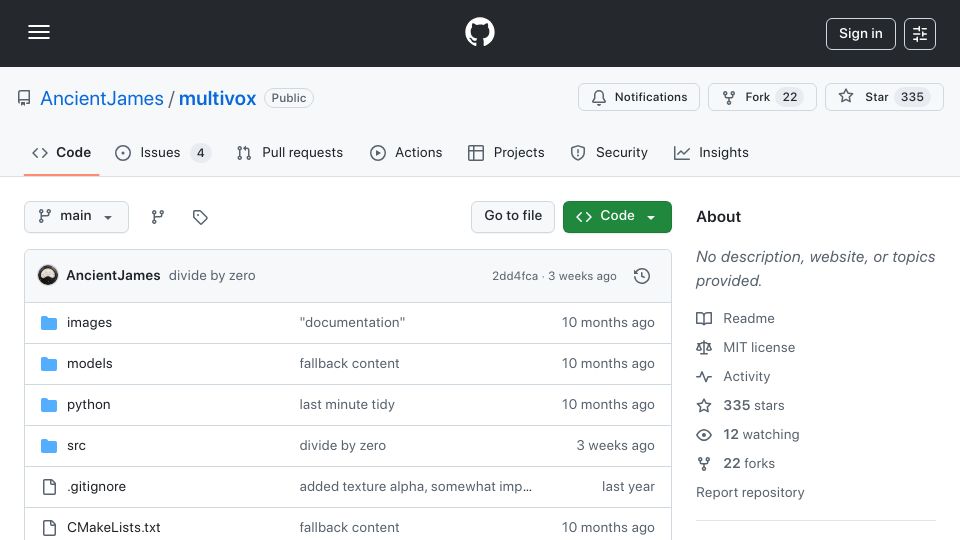View branches via the branch icon

click(x=158, y=217)
